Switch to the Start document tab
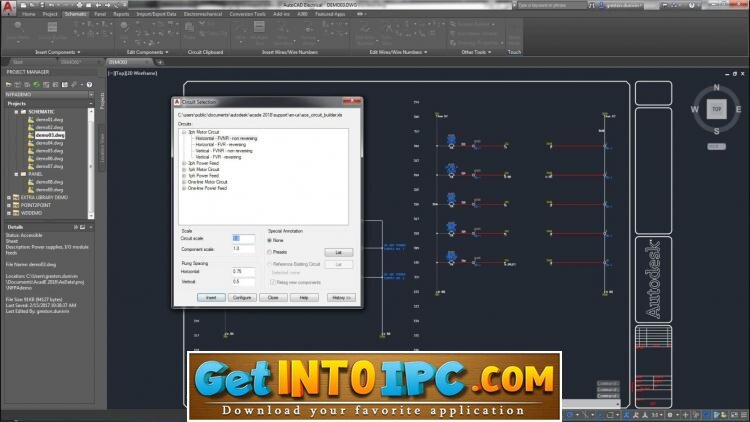 18,62
